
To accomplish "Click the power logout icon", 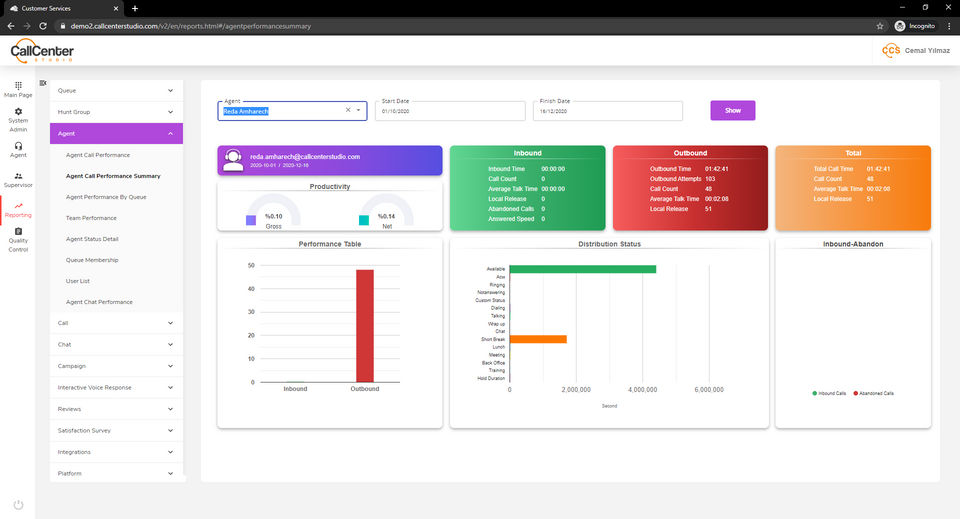I will [18, 505].
